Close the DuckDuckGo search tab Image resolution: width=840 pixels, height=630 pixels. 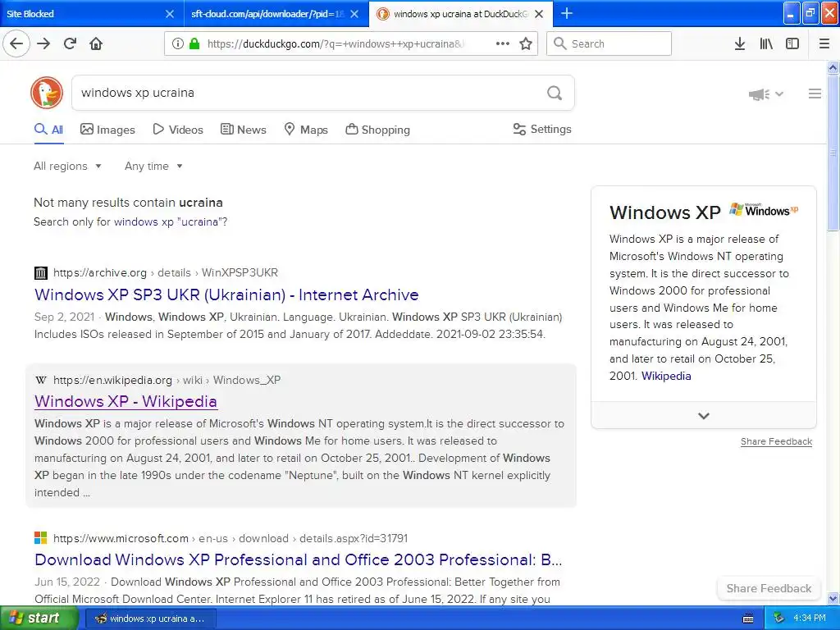pyautogui.click(x=539, y=14)
